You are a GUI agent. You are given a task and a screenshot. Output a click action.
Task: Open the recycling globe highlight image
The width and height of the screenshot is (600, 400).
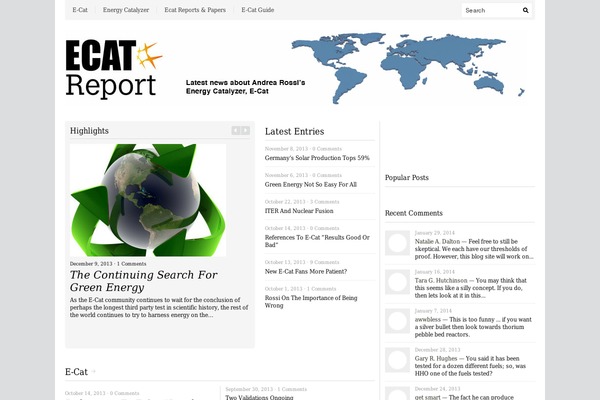pos(148,200)
